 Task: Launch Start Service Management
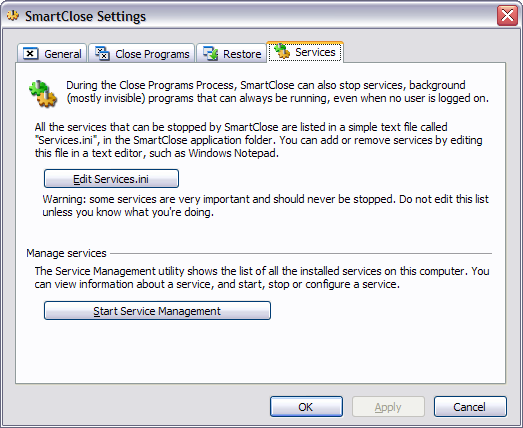coord(157,311)
